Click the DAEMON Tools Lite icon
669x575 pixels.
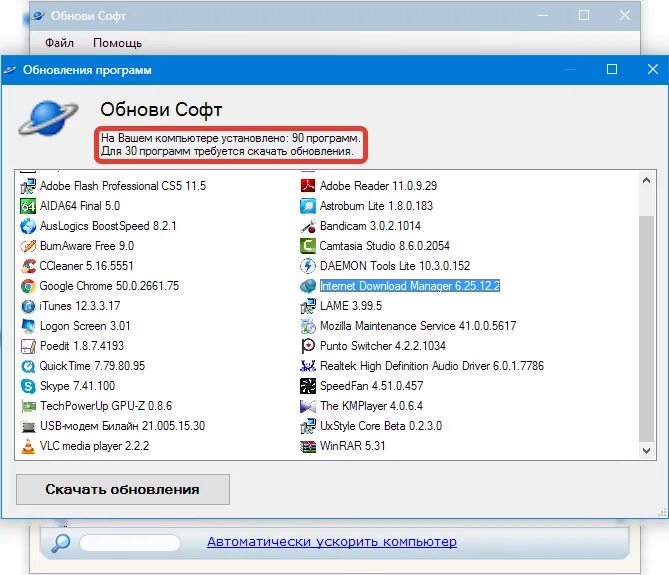click(308, 266)
